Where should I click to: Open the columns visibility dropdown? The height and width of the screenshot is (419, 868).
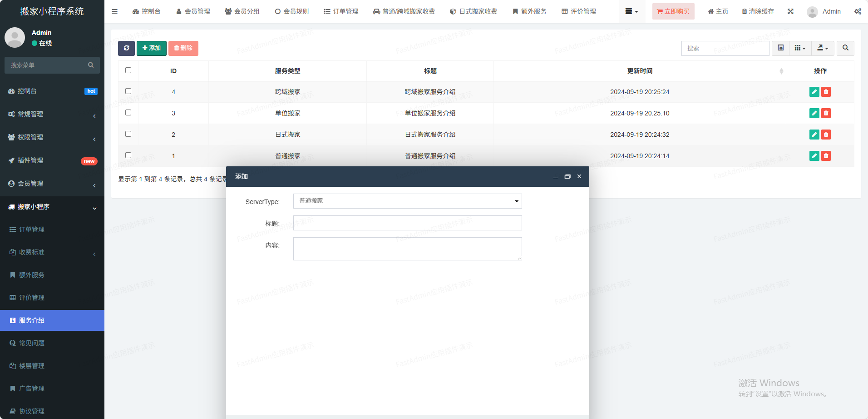click(x=800, y=48)
